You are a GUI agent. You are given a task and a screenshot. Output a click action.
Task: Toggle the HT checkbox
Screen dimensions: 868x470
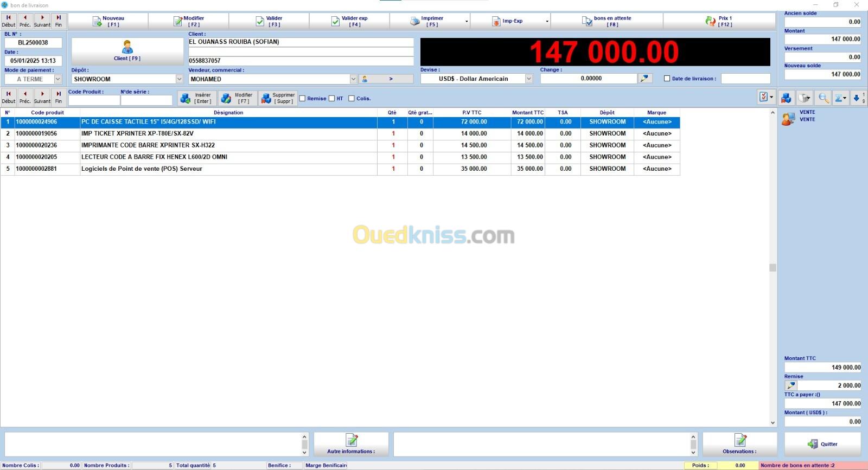tap(332, 99)
